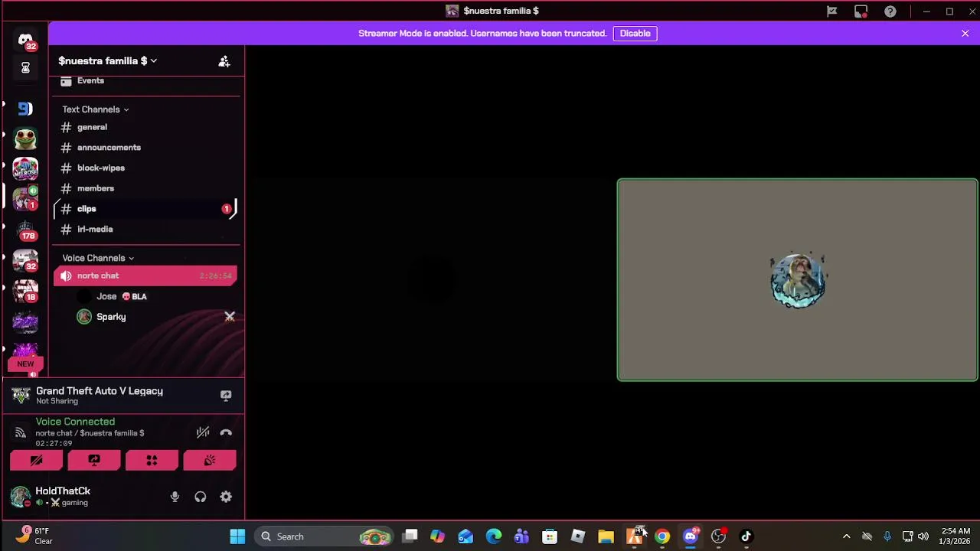Screen dimensions: 980x551
Task: Open Discord direct messages home icon
Action: coord(25,40)
